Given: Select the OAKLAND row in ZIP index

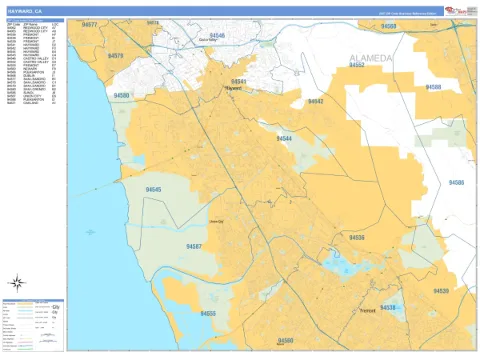Looking at the screenshot, I should pyautogui.click(x=32, y=103).
